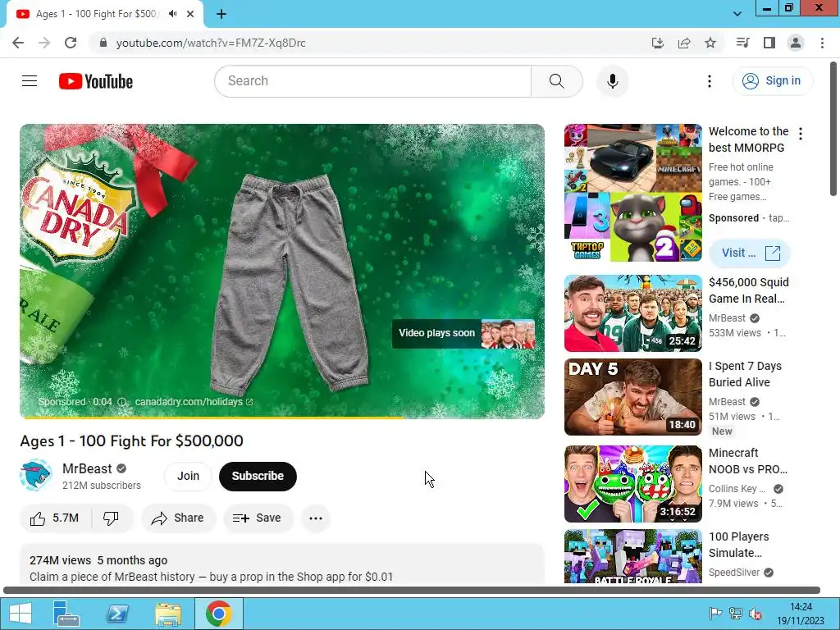Screen dimensions: 840x630
Task: Open Chrome profile avatar icon
Action: [796, 43]
